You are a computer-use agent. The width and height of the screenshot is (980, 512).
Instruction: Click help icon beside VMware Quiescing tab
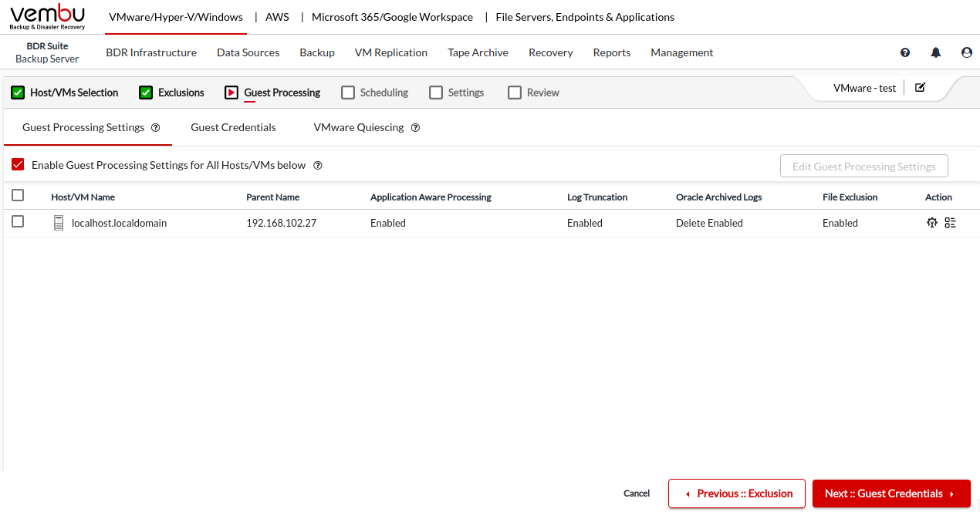click(415, 128)
